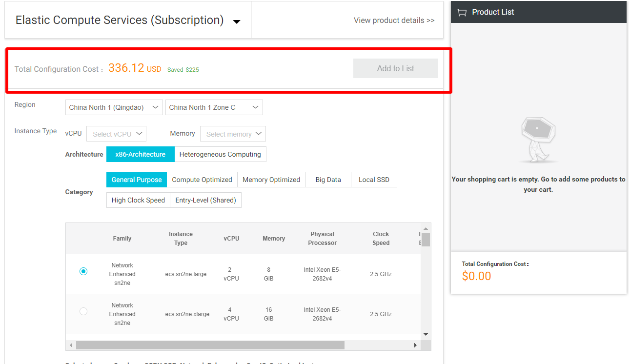This screenshot has height=364, width=630.
Task: Open the Big Data category
Action: coord(327,179)
